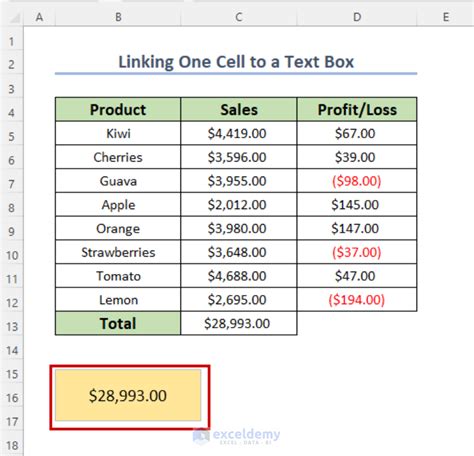Image resolution: width=474 pixels, height=456 pixels.
Task: Select the 'Apple' cell
Action: point(118,204)
